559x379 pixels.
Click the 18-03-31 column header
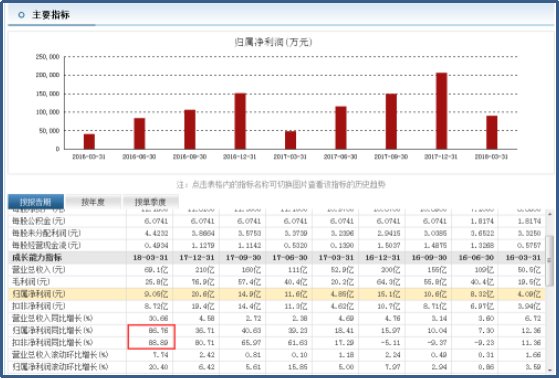click(x=150, y=257)
